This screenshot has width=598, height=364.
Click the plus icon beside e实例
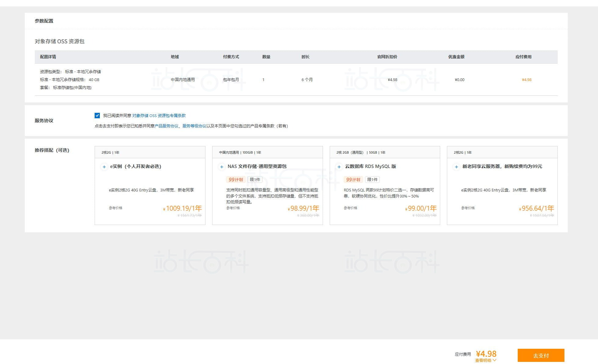point(104,167)
